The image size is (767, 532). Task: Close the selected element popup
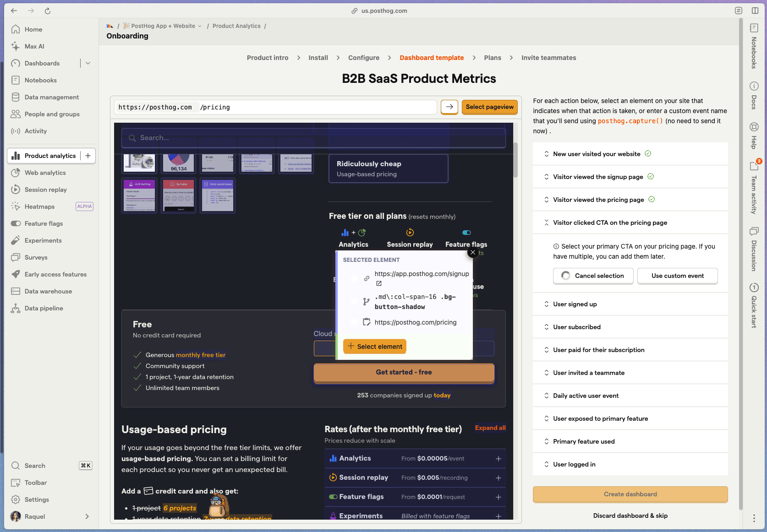point(473,252)
